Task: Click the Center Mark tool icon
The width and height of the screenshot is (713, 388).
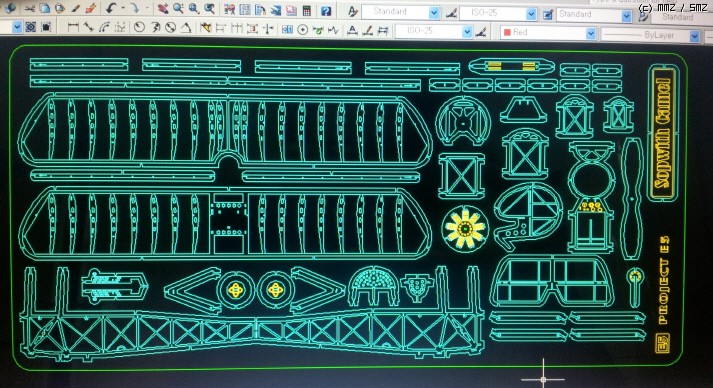Action: point(302,30)
